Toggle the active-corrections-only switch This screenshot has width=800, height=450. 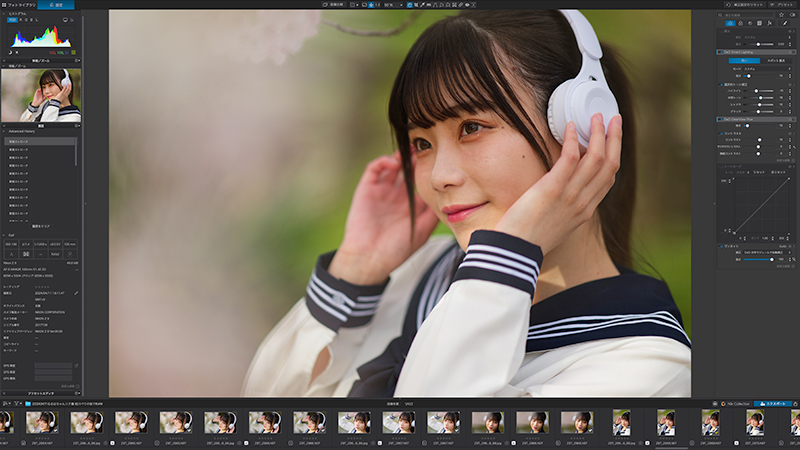792,15
